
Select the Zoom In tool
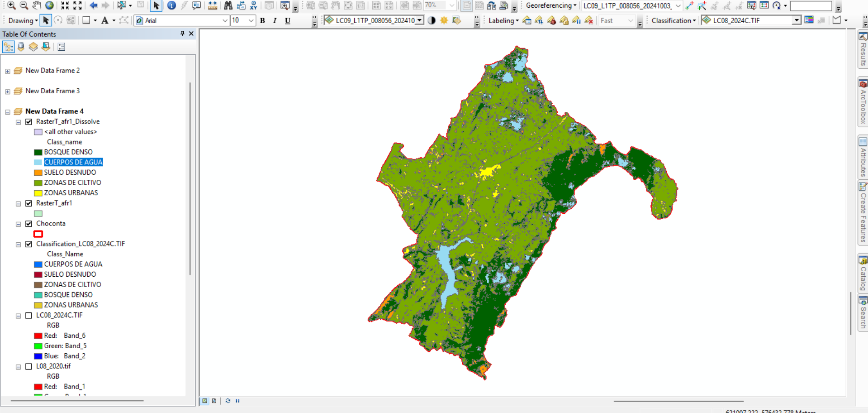[x=11, y=5]
